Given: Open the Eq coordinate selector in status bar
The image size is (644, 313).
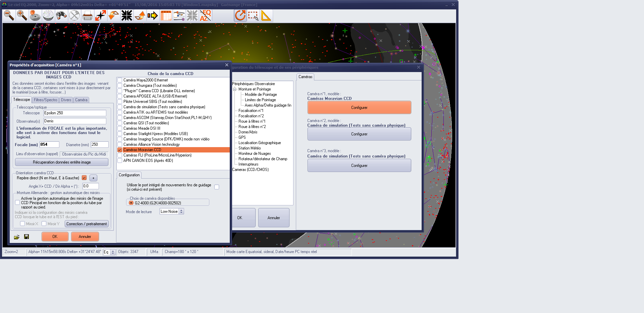Looking at the screenshot, I should click(x=113, y=252).
